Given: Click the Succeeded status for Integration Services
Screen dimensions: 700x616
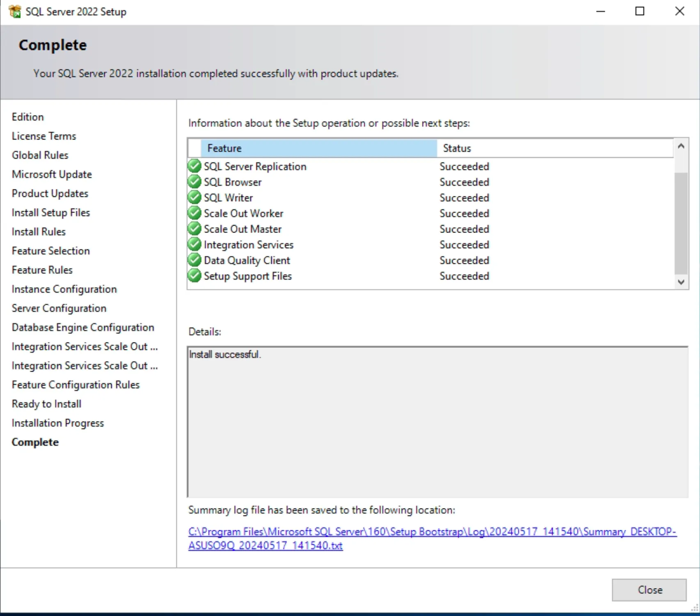Looking at the screenshot, I should point(464,244).
